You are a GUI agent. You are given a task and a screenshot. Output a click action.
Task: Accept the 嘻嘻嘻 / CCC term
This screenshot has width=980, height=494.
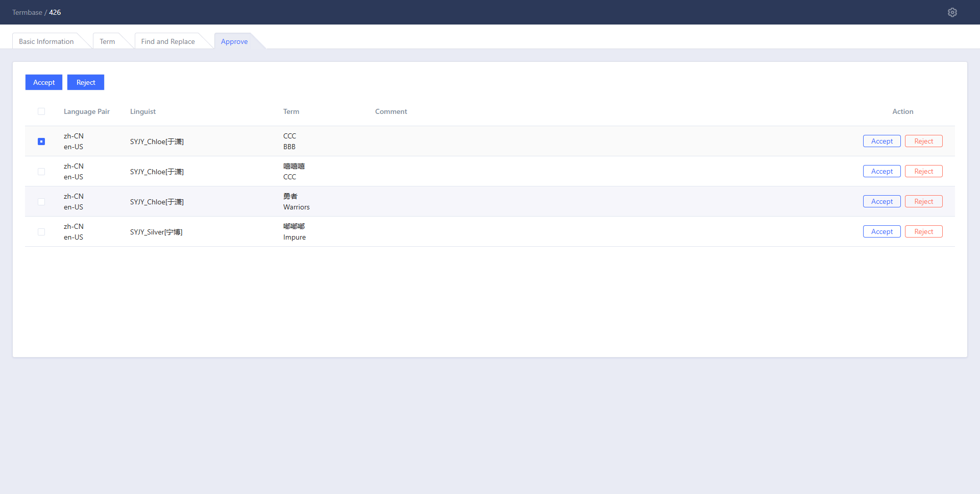pos(882,171)
